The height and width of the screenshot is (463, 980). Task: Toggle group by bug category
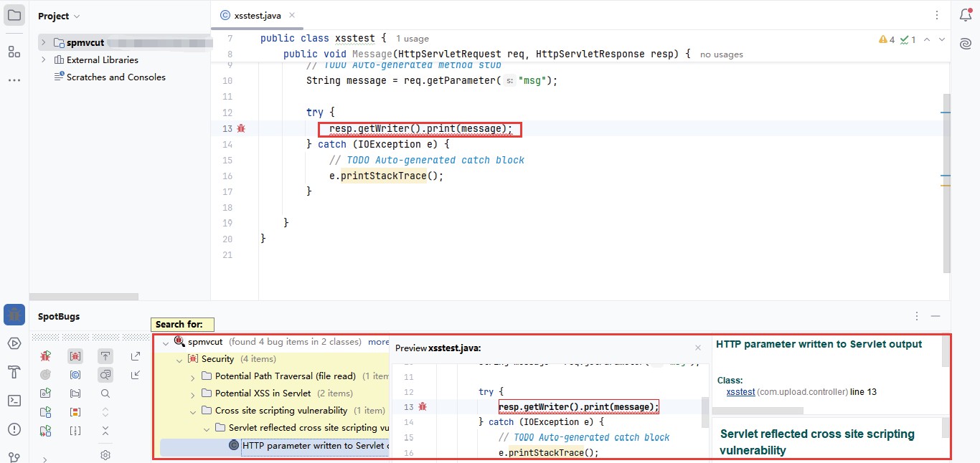(x=75, y=355)
